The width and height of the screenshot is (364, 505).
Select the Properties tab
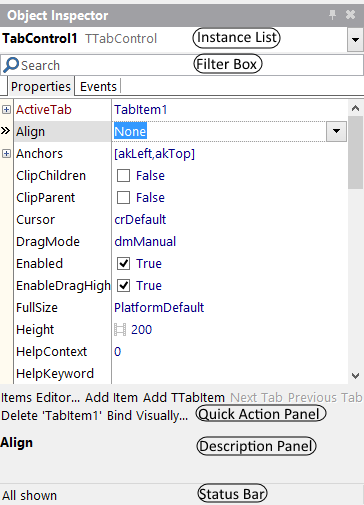41,87
